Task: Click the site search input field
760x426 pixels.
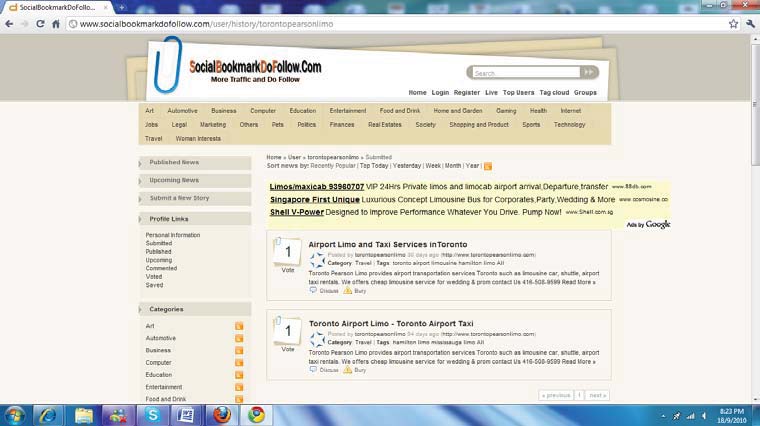Action: 523,73
